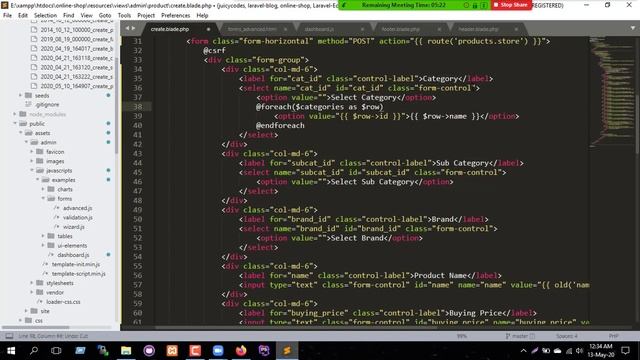Image resolution: width=640 pixels, height=360 pixels.
Task: Open the Preferences menu
Action: tap(176, 16)
